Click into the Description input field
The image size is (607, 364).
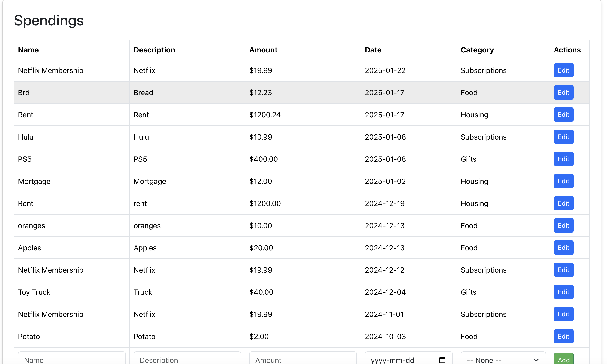(x=187, y=360)
